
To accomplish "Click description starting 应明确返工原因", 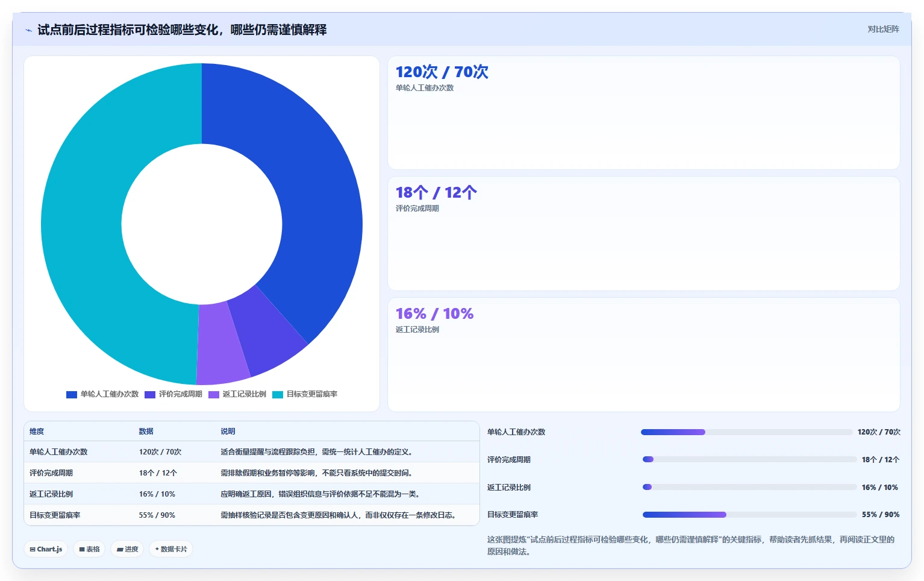I will [x=320, y=494].
